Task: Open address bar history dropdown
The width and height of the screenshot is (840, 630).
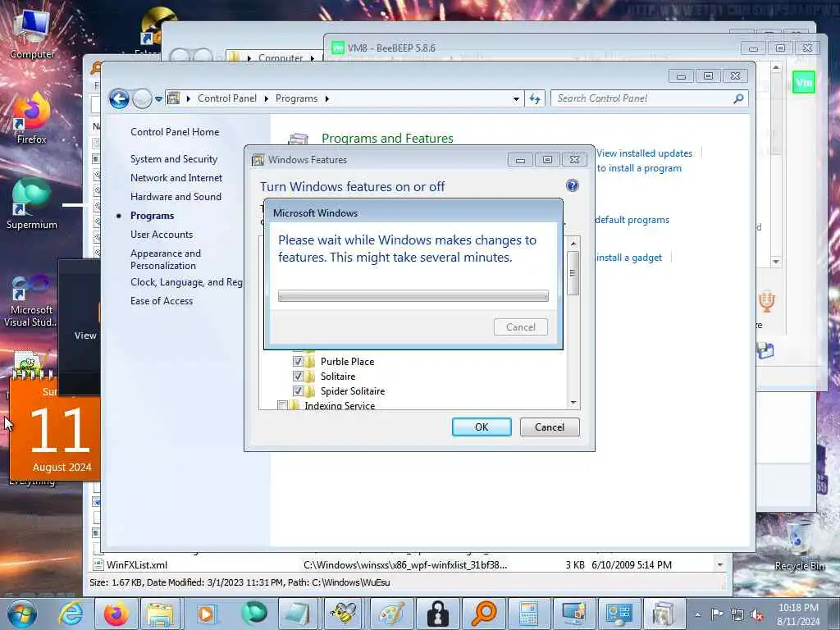Action: pyautogui.click(x=516, y=98)
